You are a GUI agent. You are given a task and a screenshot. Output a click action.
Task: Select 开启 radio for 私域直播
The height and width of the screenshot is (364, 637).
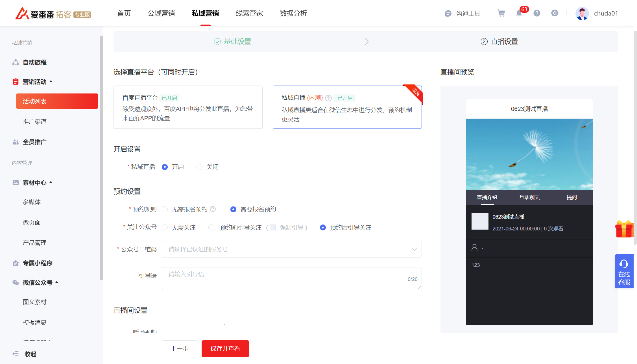[x=165, y=167]
